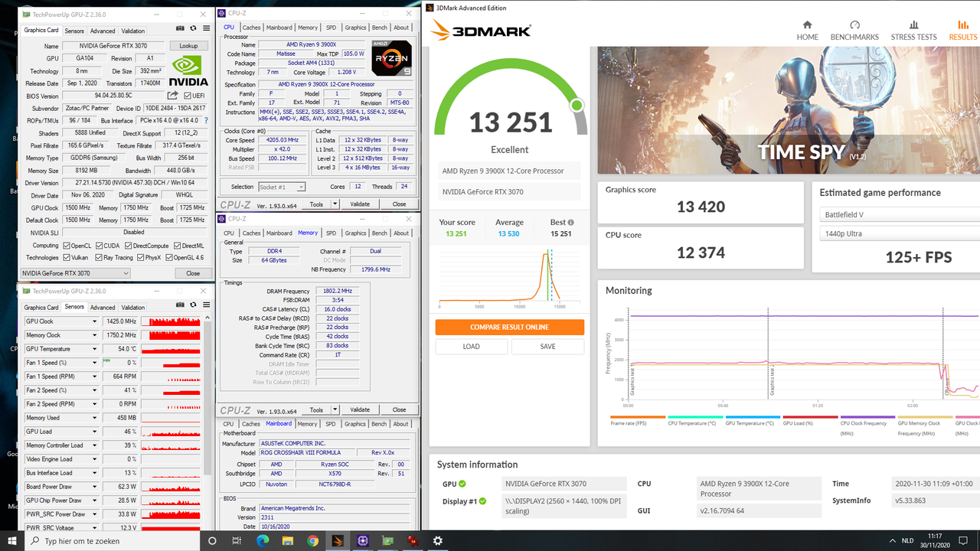The width and height of the screenshot is (980, 551).
Task: Click COMPARE RESULT ONLINE in 3DMark
Action: point(510,327)
